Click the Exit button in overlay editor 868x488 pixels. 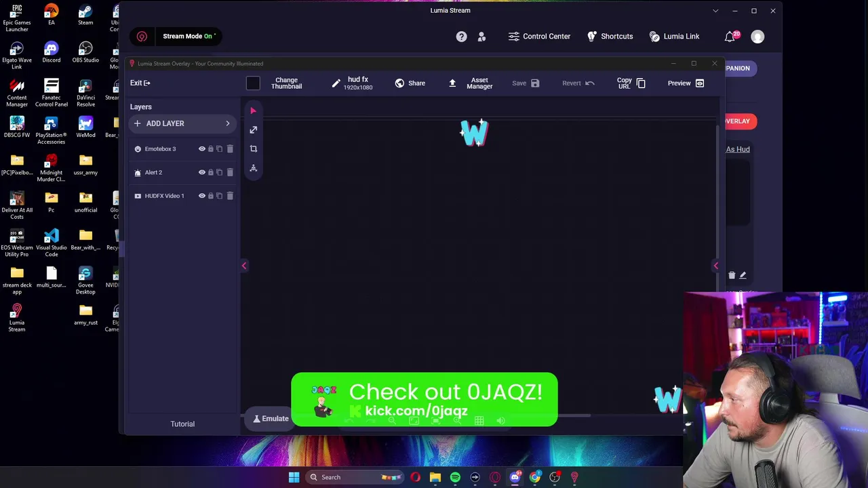pos(140,83)
